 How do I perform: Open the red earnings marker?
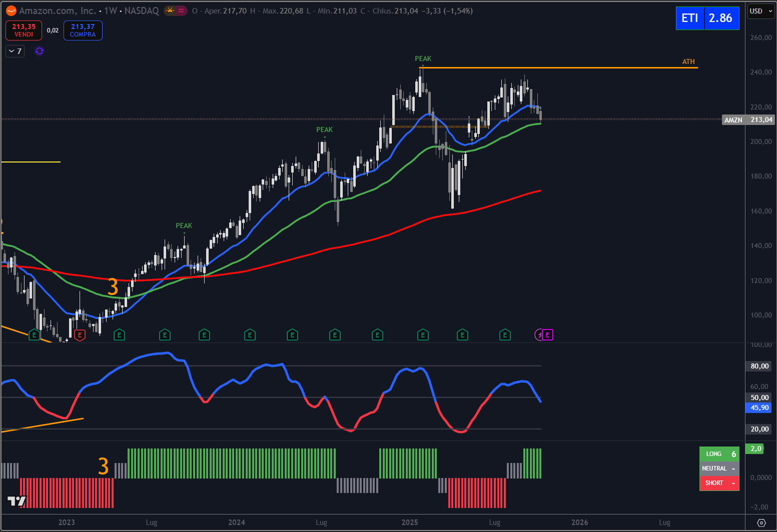[80, 335]
